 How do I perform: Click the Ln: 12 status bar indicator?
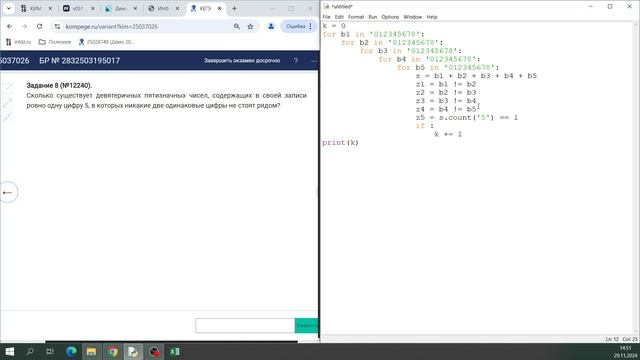pos(612,339)
